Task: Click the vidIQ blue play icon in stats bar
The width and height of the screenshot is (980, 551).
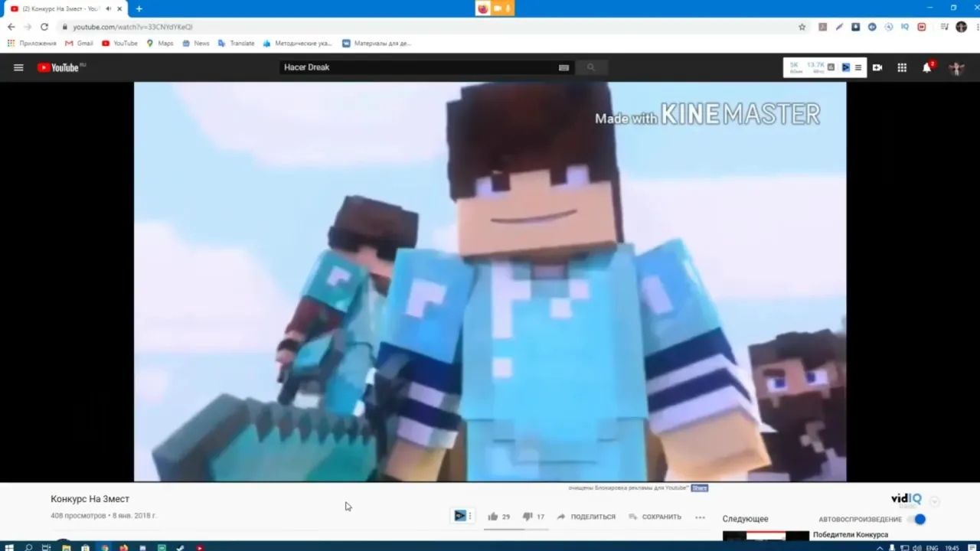Action: coord(845,67)
